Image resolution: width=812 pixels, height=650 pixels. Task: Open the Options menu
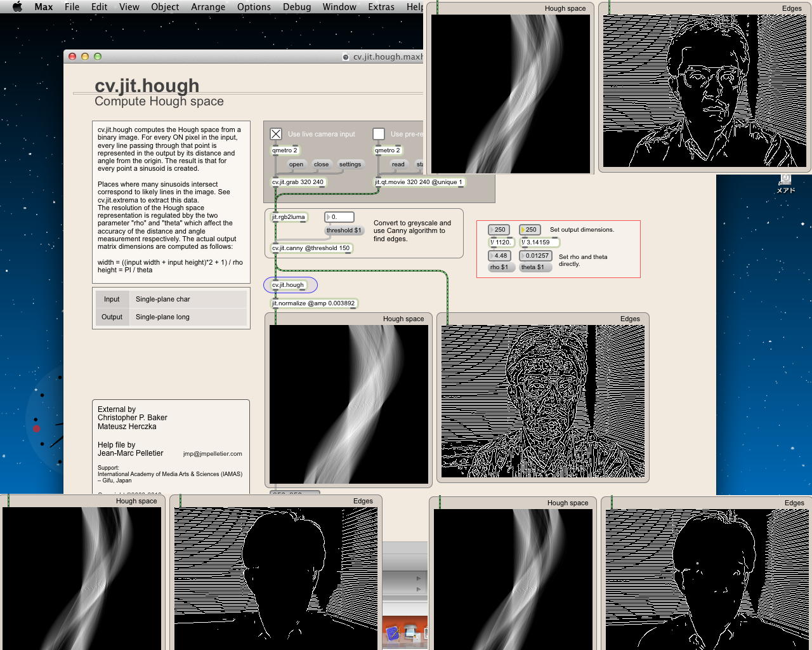pyautogui.click(x=254, y=7)
